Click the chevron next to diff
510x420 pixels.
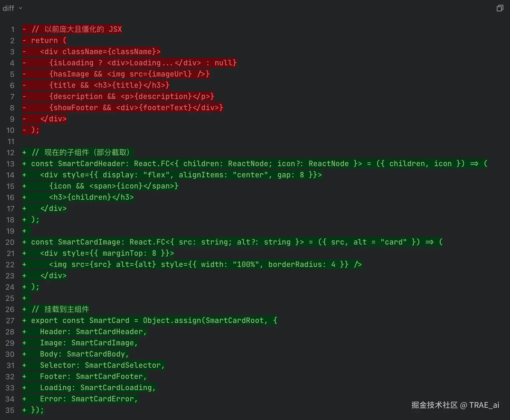[21, 8]
